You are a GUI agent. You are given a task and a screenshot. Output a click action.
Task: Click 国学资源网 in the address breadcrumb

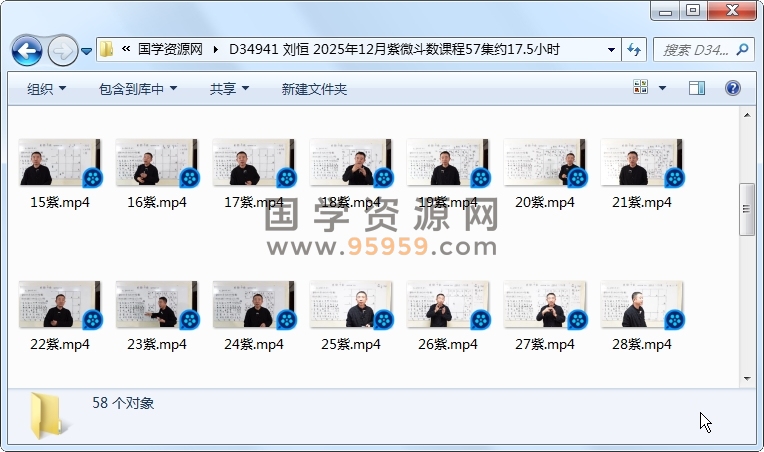pos(170,49)
